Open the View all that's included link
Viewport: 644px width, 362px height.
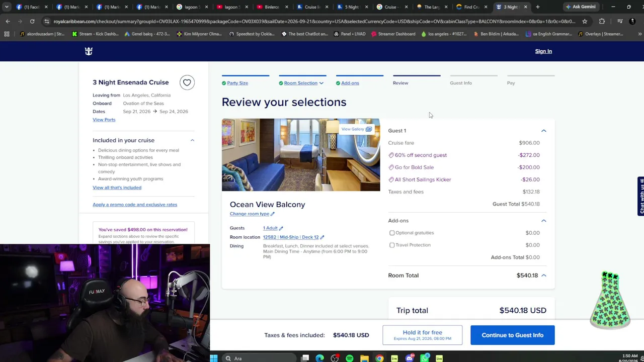tap(117, 188)
